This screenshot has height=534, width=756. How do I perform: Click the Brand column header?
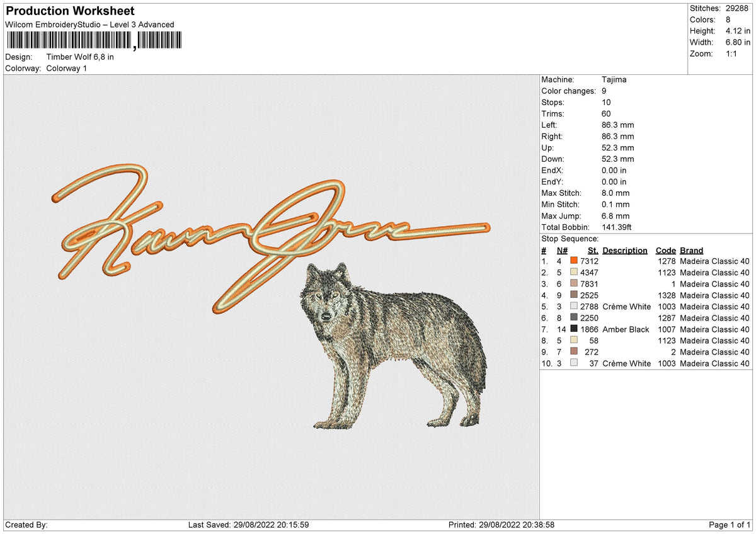tap(691, 250)
